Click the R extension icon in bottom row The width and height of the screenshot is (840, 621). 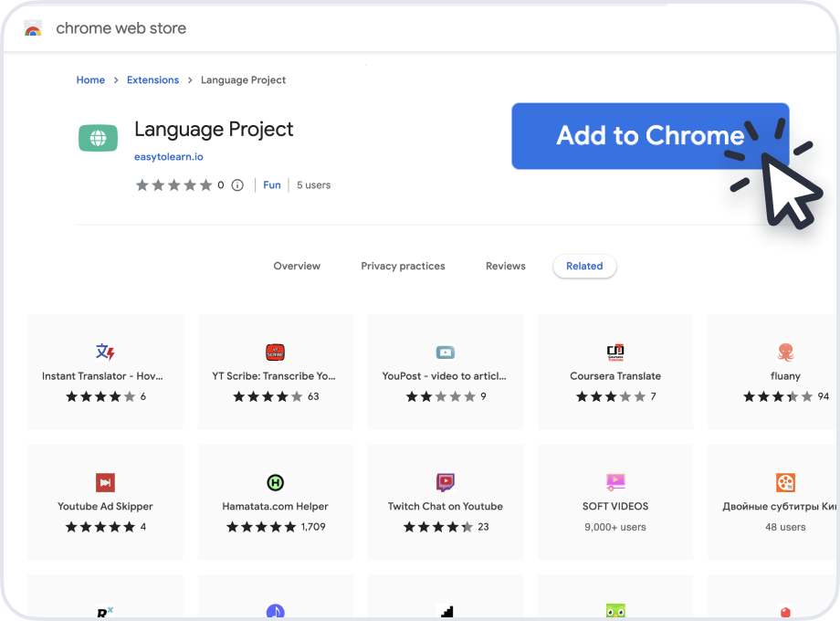coord(105,613)
